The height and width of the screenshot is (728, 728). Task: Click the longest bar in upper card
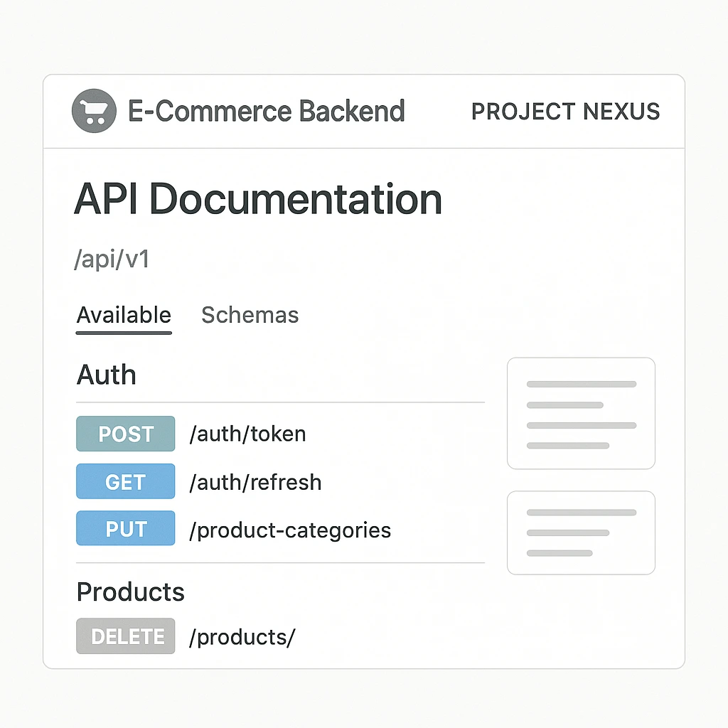coord(581,384)
